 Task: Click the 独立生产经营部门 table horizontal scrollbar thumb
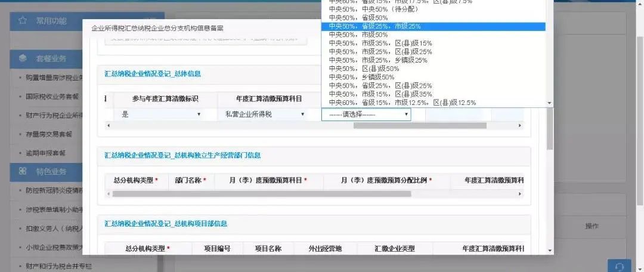pyautogui.click(x=262, y=193)
